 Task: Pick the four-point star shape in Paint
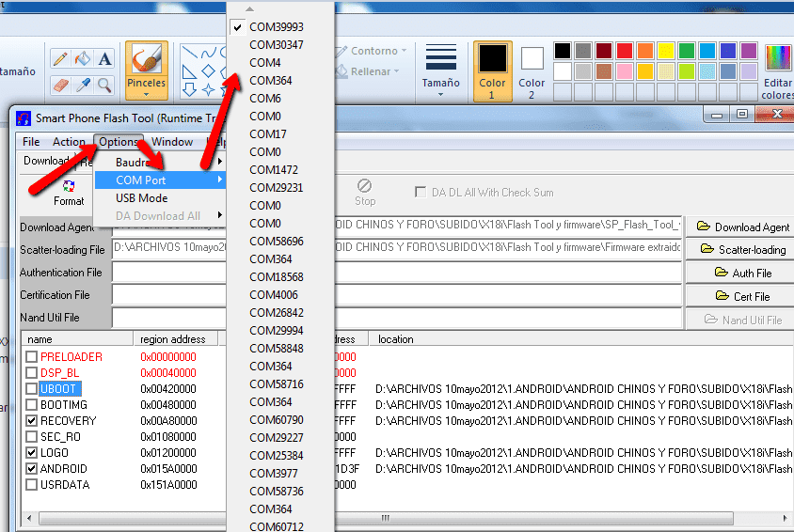pyautogui.click(x=208, y=90)
